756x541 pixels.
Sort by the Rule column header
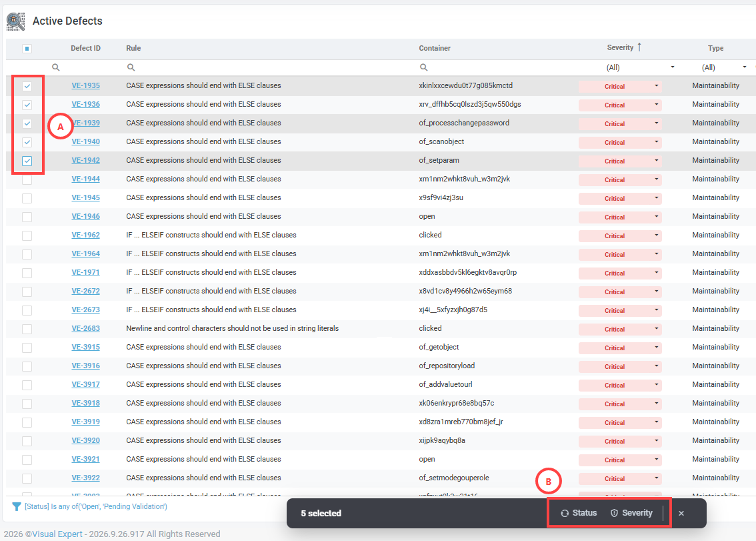pos(133,48)
